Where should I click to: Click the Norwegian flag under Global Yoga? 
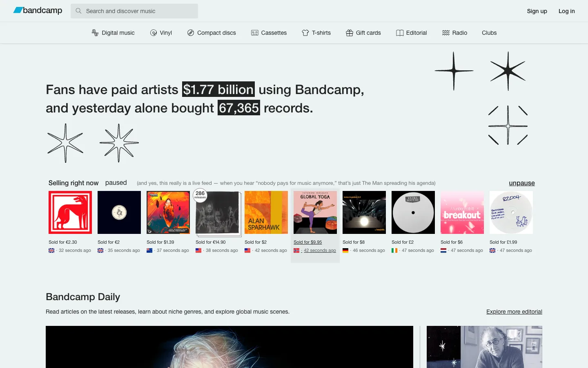pos(296,251)
